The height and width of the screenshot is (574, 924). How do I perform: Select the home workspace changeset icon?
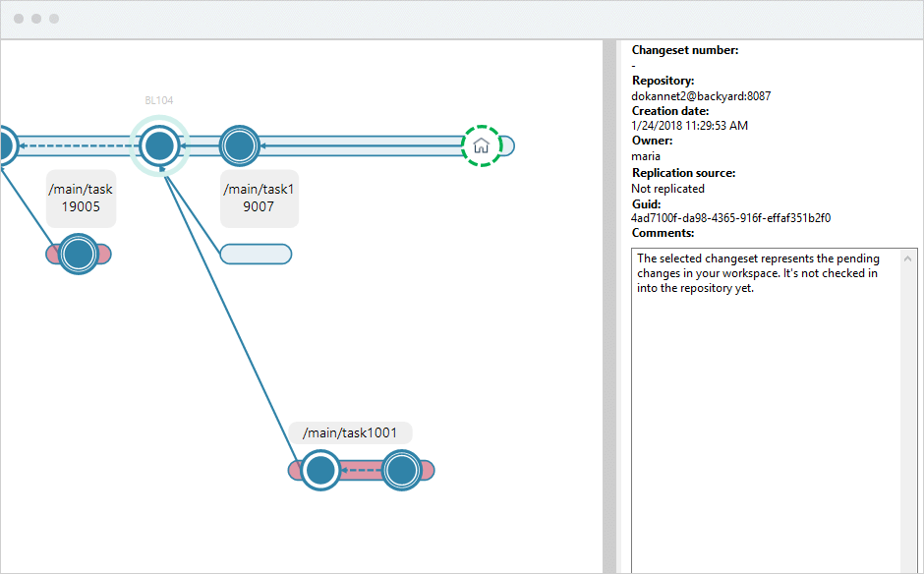click(481, 144)
